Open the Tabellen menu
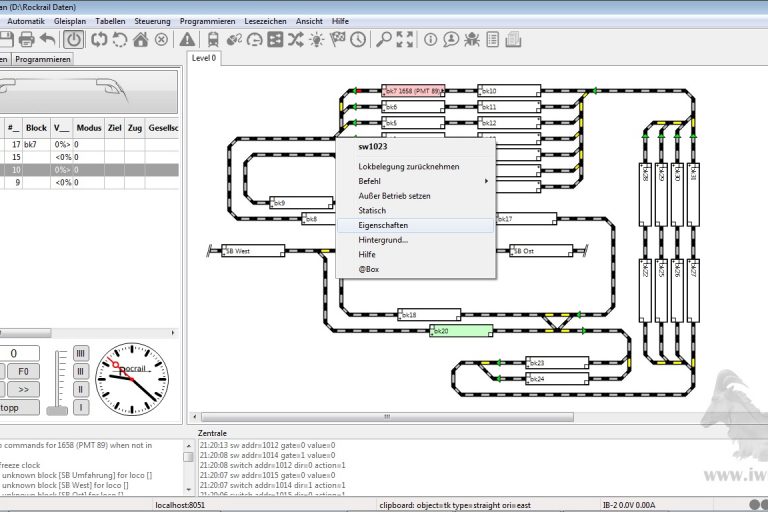The image size is (768, 512). point(110,21)
